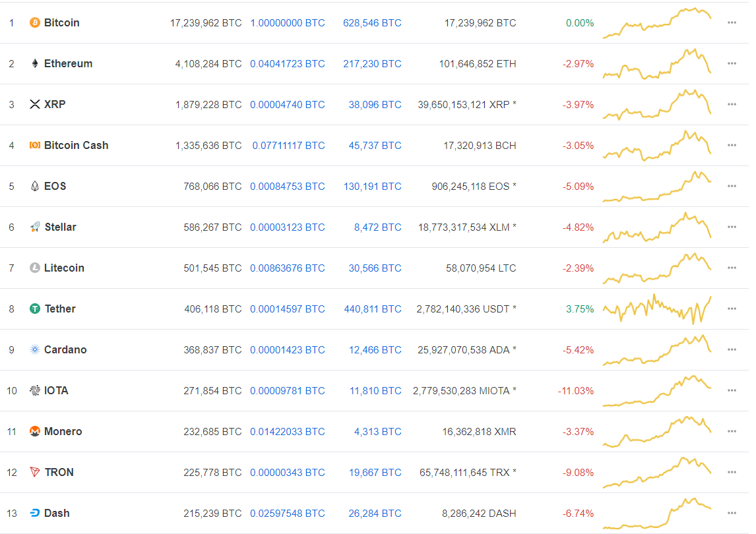Open the more options menu for Bitcoin Cash

(732, 145)
